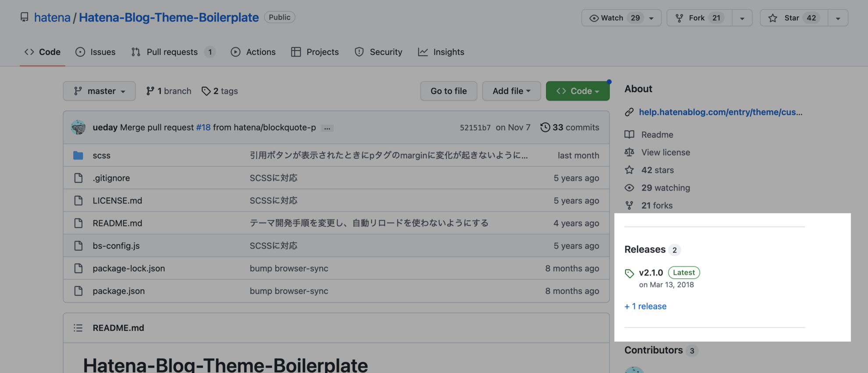The image size is (868, 373).
Task: Click the file icon beside package-lock.json
Action: [x=78, y=268]
